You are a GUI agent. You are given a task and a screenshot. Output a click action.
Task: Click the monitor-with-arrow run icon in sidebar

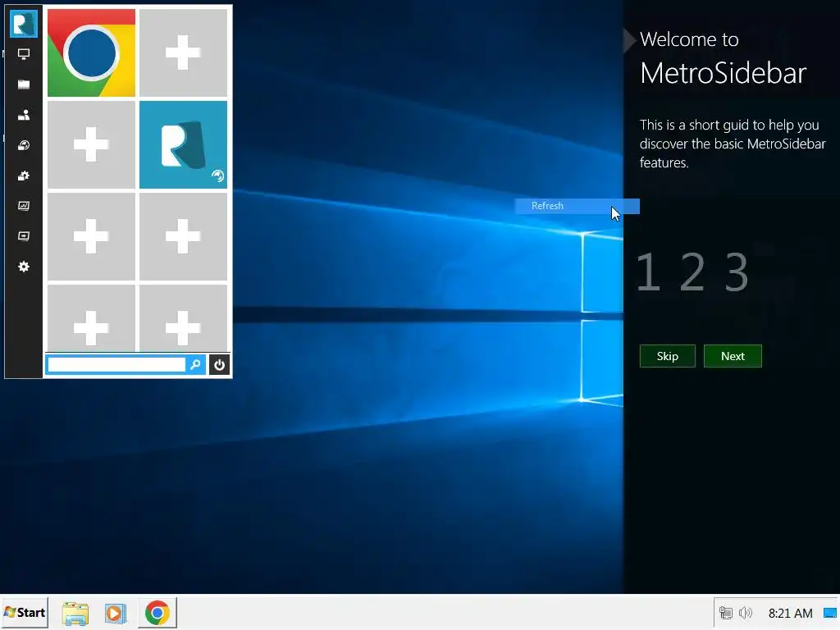(x=24, y=236)
